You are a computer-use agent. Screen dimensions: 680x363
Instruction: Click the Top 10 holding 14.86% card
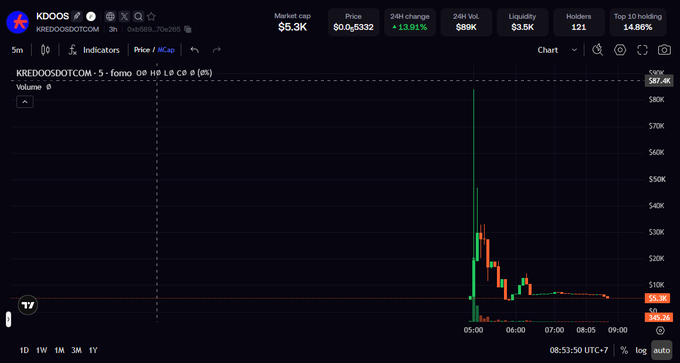tap(638, 22)
